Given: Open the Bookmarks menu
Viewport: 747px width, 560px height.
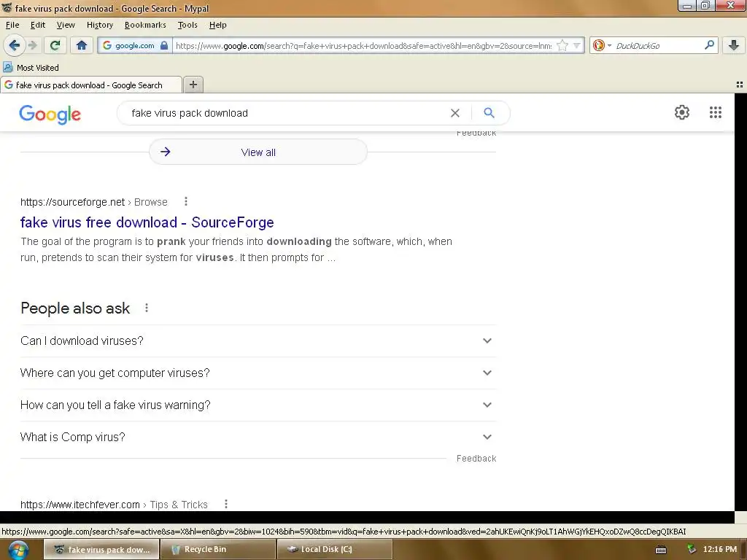Looking at the screenshot, I should 145,25.
